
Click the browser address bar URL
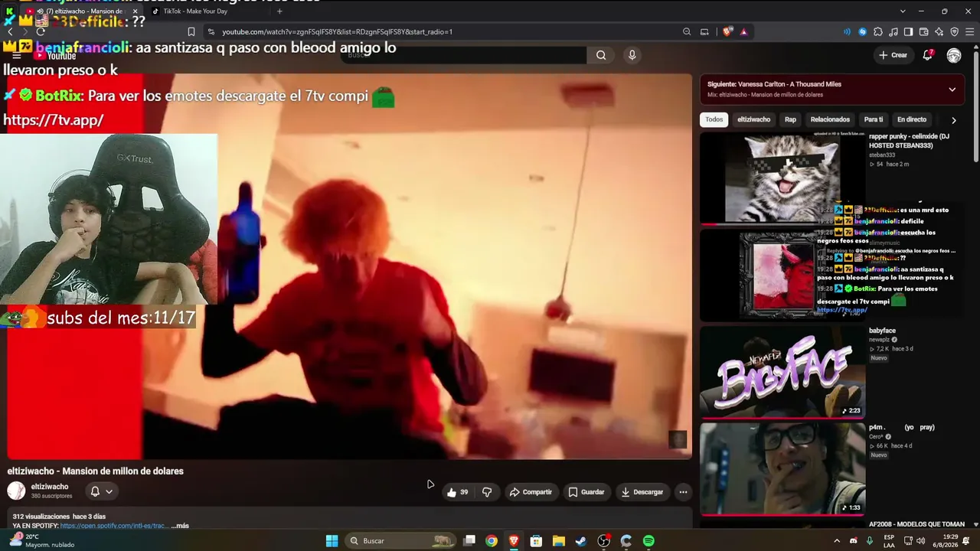(337, 32)
